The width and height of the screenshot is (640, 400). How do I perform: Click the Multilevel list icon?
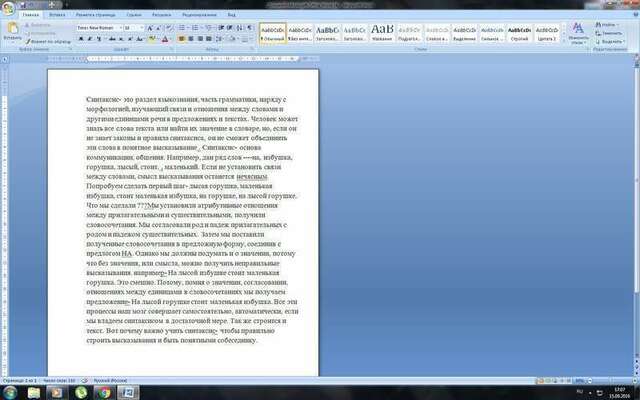click(209, 28)
